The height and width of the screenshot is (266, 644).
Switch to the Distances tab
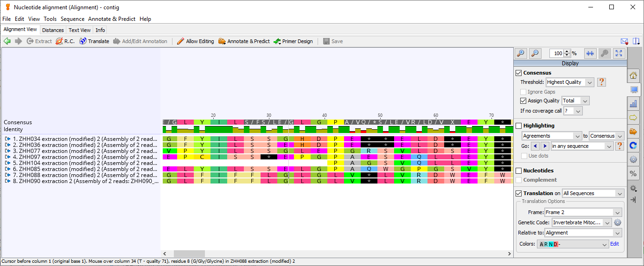(x=53, y=30)
